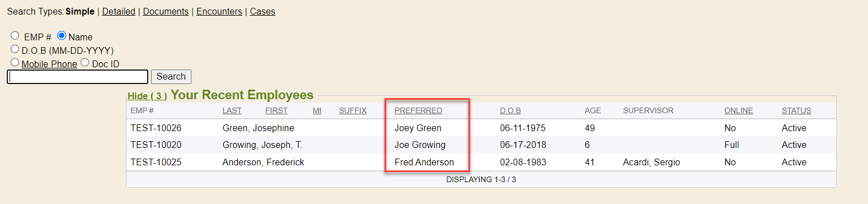This screenshot has width=868, height=204.
Task: Select the Mobile Phone radio button
Action: tap(15, 63)
